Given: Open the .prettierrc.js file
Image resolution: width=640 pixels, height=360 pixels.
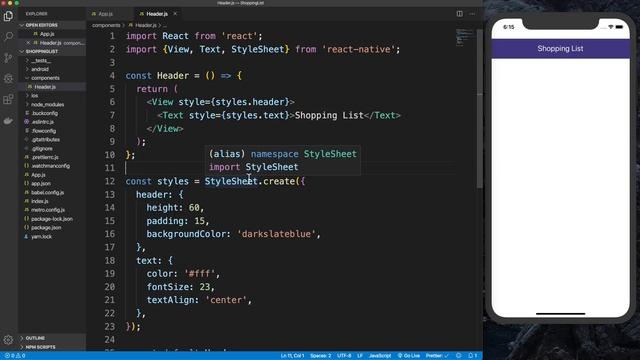Looking at the screenshot, I should (45, 157).
